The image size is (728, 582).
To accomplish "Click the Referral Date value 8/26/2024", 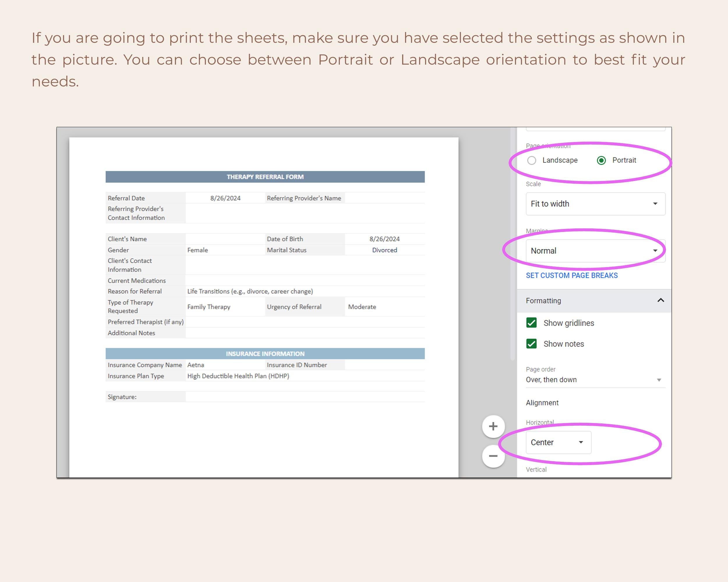I will coord(225,198).
